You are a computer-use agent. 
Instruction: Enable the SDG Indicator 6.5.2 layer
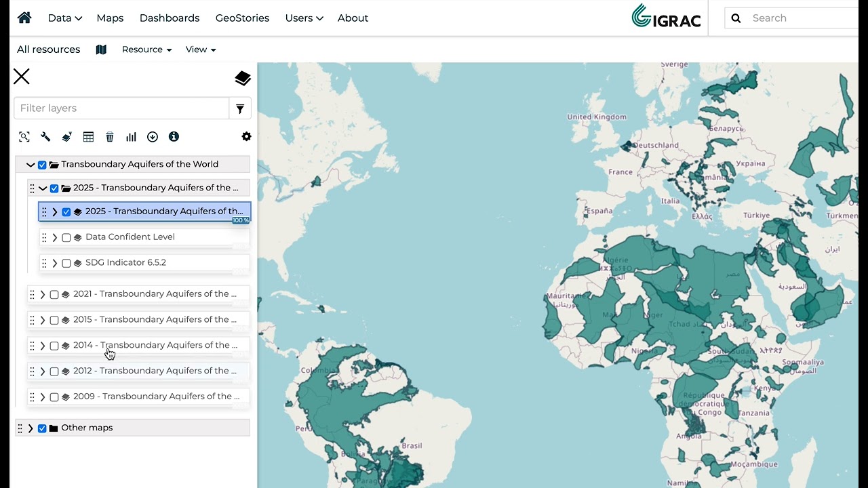[66, 263]
